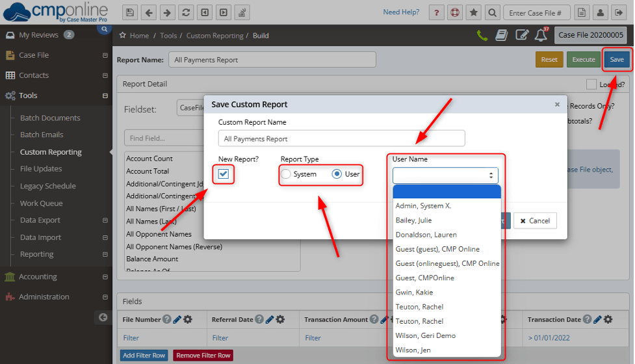This screenshot has height=364, width=635.
Task: Select the System report type radio button
Action: pyautogui.click(x=285, y=174)
